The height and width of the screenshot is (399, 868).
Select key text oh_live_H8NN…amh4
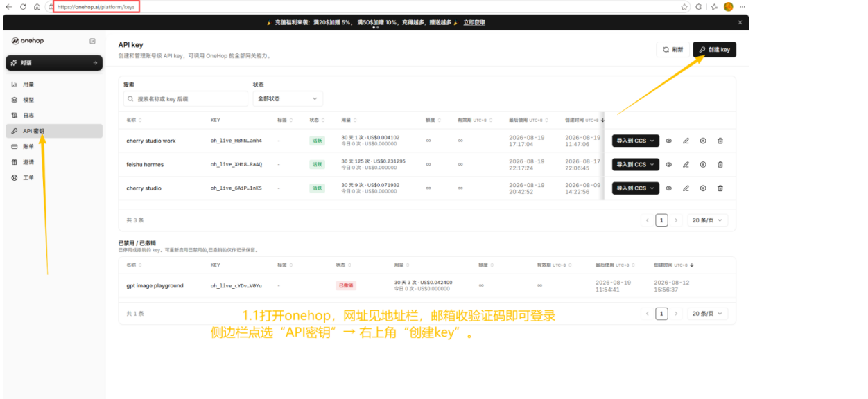click(236, 141)
